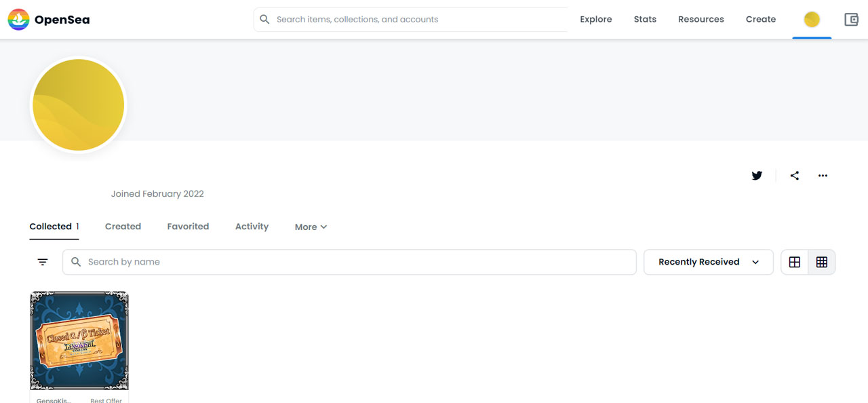Expand the Recently Received sort dropdown
This screenshot has height=403, width=868.
coord(708,262)
